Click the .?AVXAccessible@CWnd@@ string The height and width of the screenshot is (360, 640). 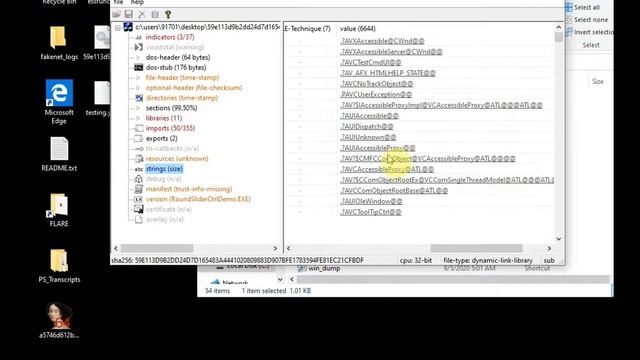click(382, 41)
